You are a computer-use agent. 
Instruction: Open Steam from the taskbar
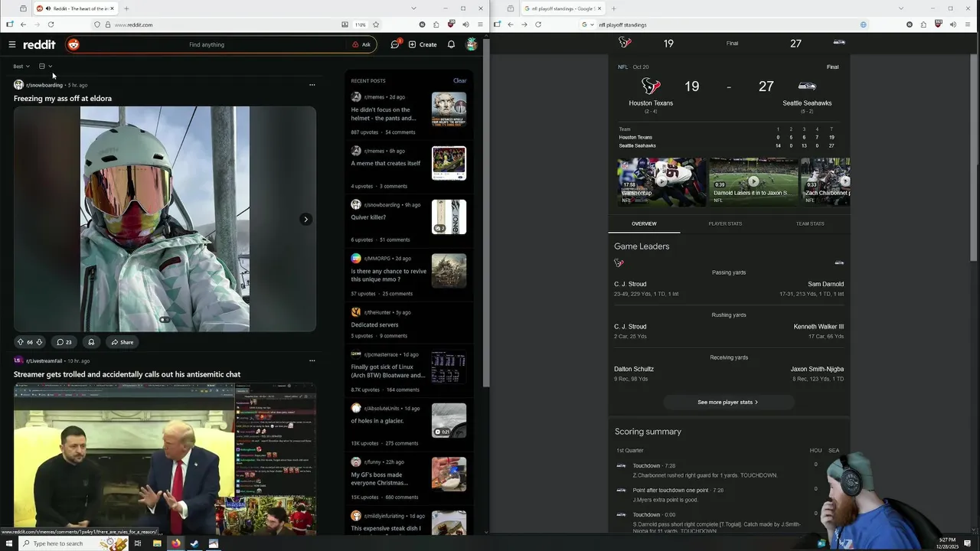[194, 543]
